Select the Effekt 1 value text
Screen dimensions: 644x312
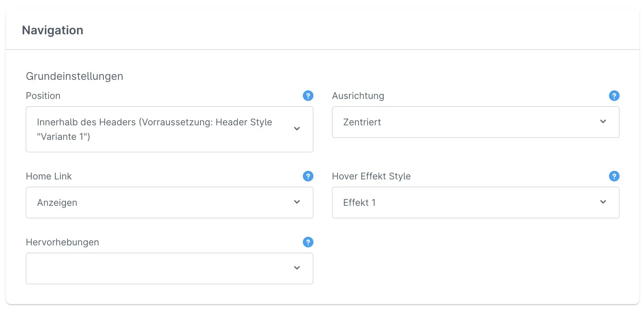tap(359, 203)
